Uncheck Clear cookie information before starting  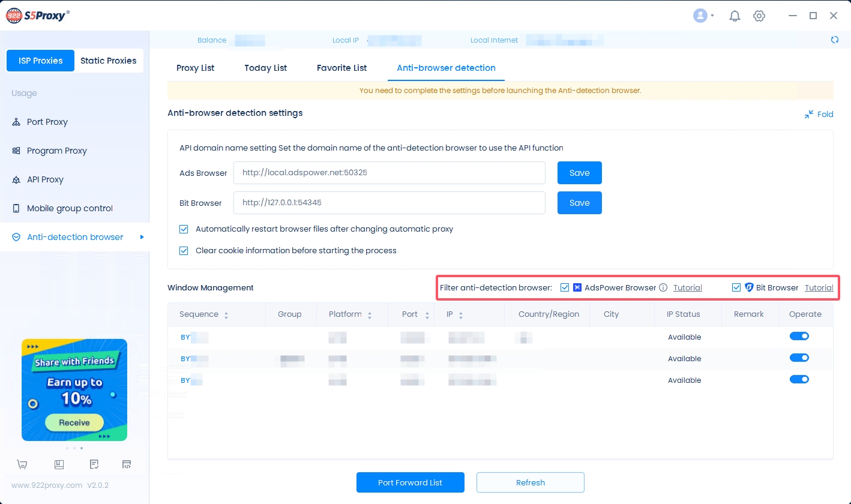pos(184,251)
